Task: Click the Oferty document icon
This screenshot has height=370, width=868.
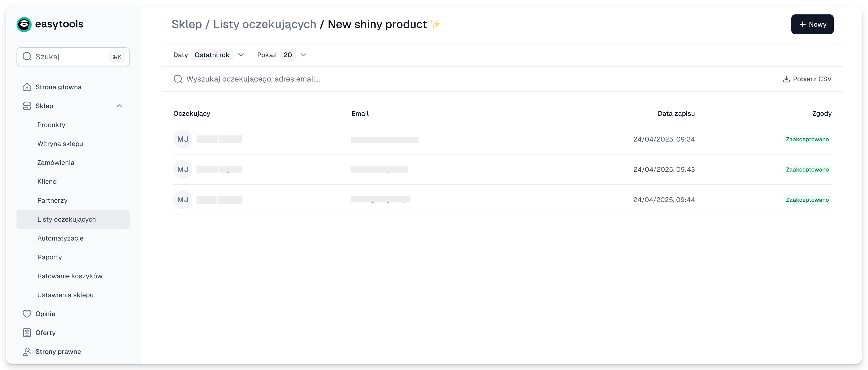Action: point(27,333)
